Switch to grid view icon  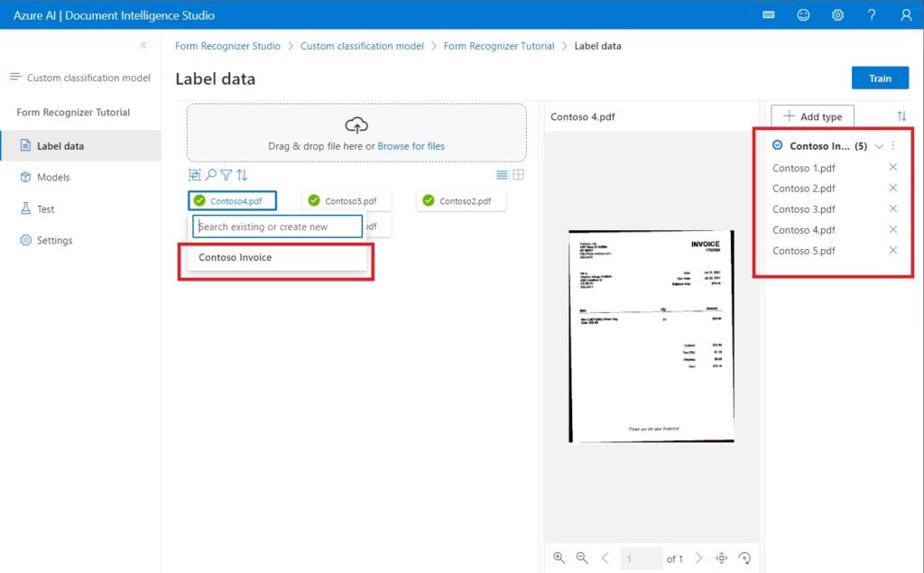pyautogui.click(x=518, y=174)
